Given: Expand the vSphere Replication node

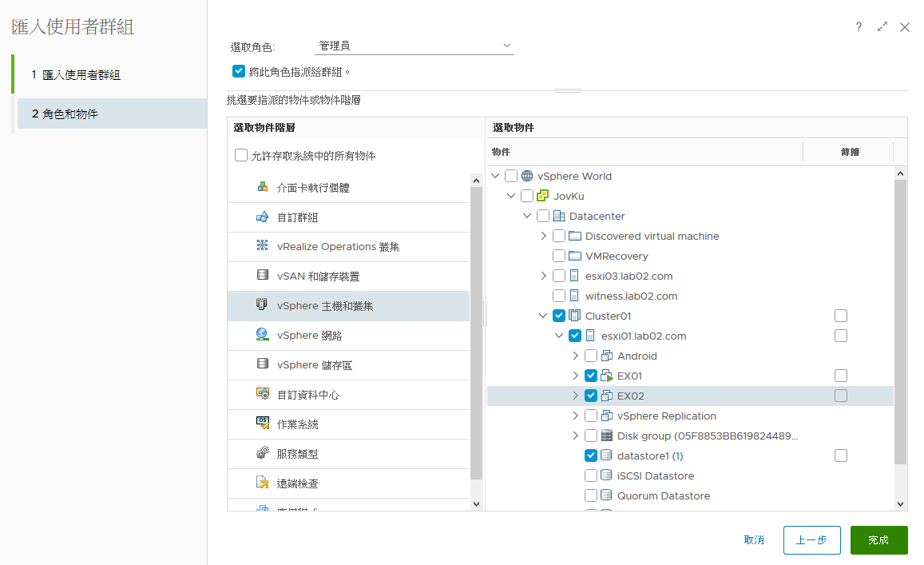Looking at the screenshot, I should pos(575,416).
